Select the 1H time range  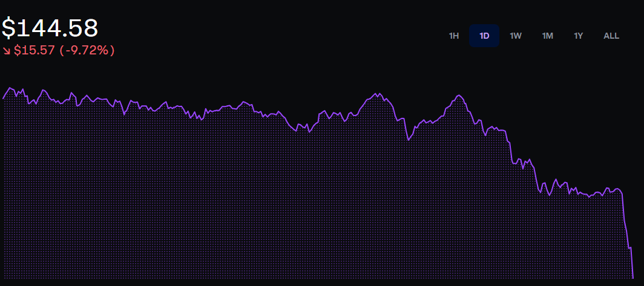454,36
